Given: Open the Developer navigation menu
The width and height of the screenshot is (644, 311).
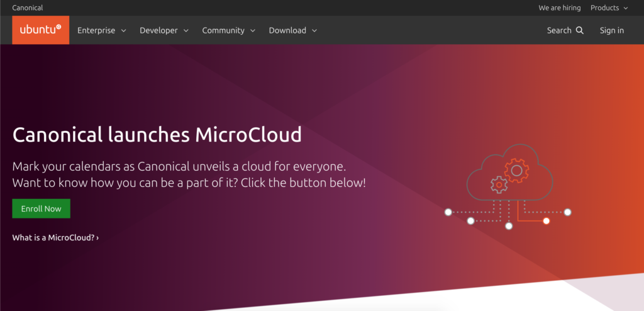Looking at the screenshot, I should [164, 30].
